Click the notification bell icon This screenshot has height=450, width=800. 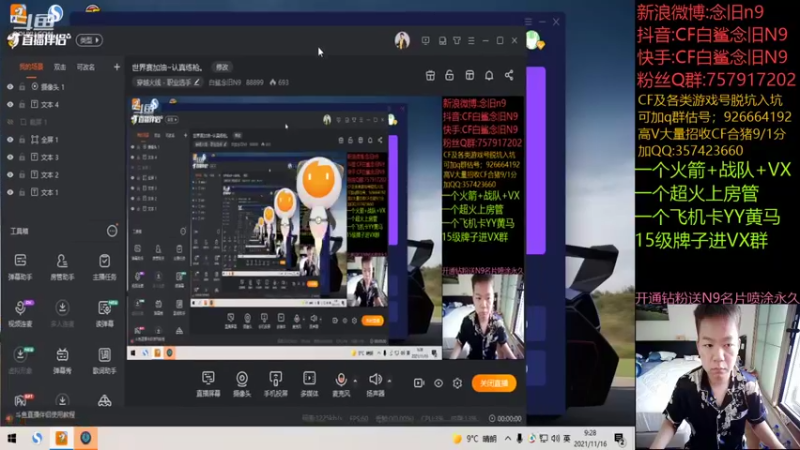tap(489, 76)
